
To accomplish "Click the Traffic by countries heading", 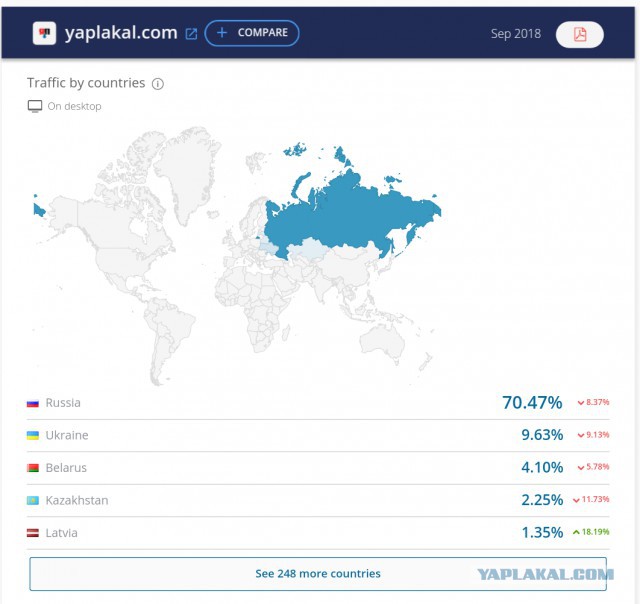I will pyautogui.click(x=86, y=83).
